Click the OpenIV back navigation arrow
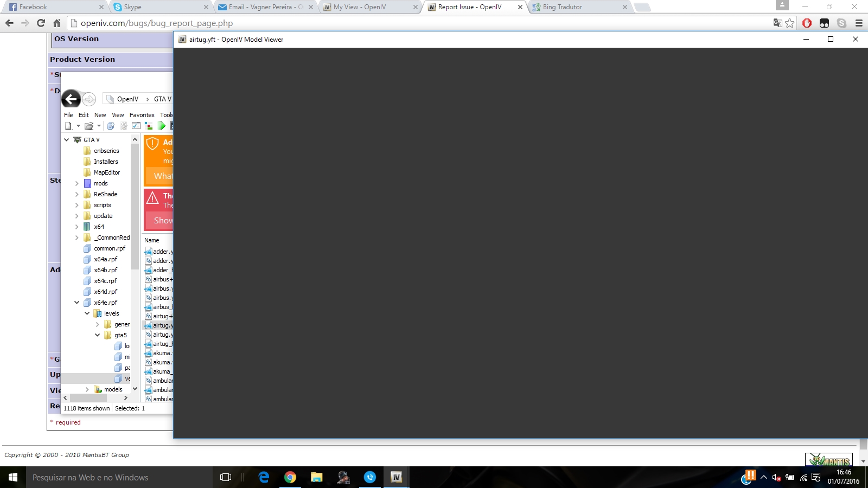868x488 pixels. [x=71, y=99]
